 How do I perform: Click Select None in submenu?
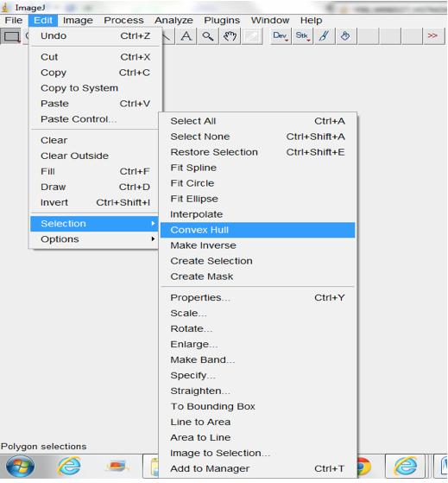[x=257, y=137]
